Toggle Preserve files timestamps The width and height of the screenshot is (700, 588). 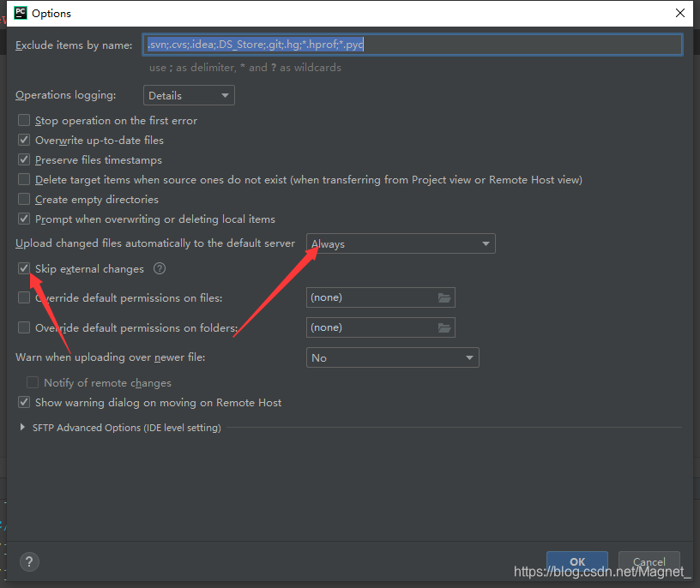(24, 159)
